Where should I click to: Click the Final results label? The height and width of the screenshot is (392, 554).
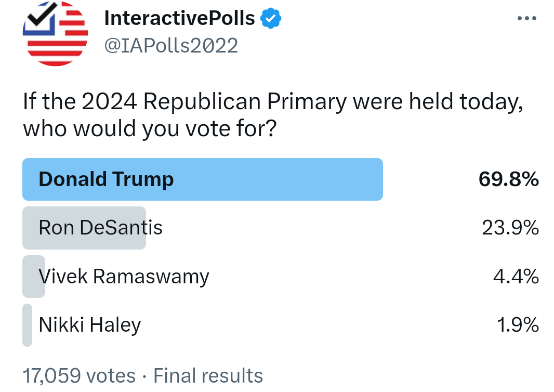tap(208, 376)
